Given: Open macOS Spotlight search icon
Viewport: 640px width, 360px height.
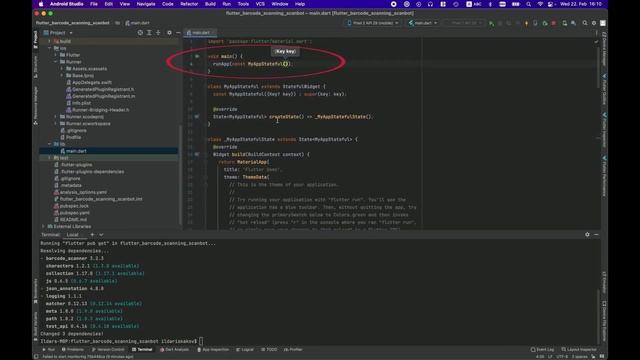Looking at the screenshot, I should [529, 4].
